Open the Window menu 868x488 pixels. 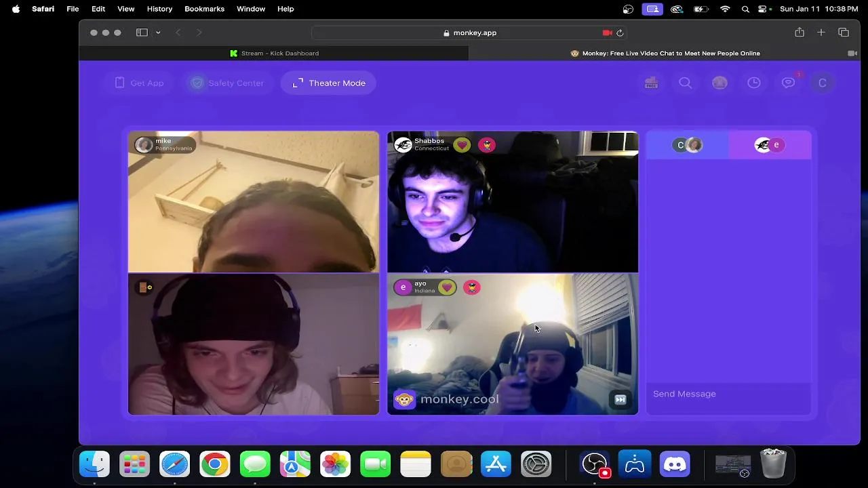click(251, 9)
